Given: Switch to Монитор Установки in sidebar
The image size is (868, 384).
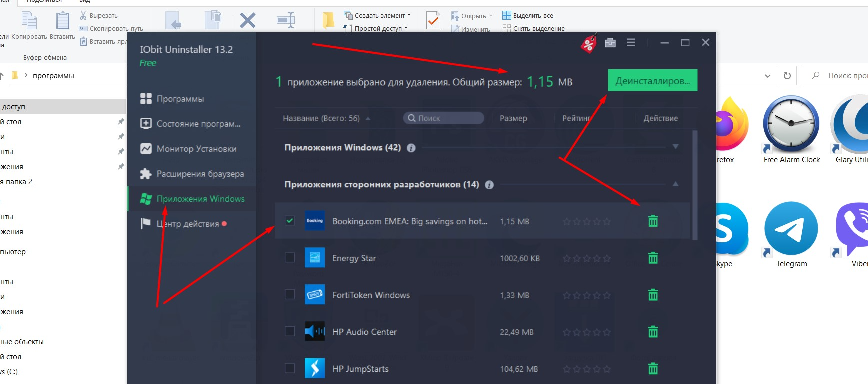Looking at the screenshot, I should (x=188, y=149).
